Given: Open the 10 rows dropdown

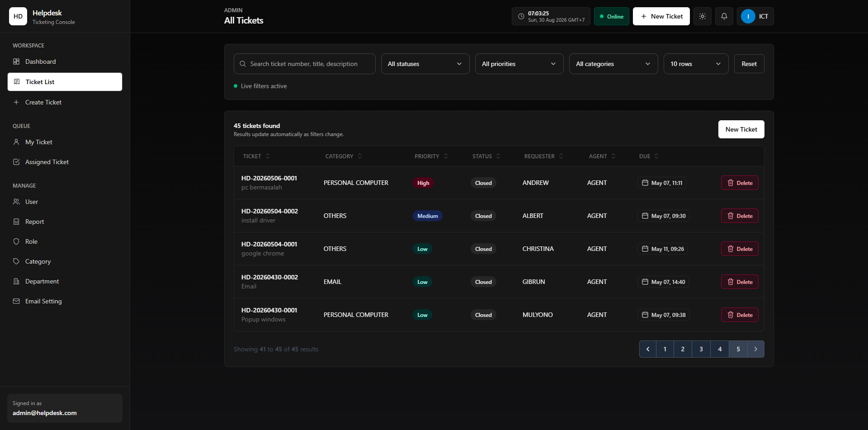Looking at the screenshot, I should 696,64.
